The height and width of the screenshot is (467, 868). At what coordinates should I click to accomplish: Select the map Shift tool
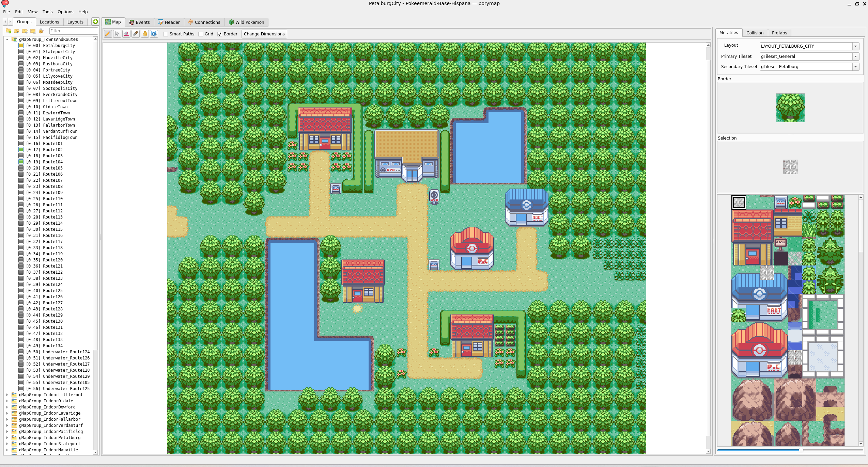click(154, 34)
